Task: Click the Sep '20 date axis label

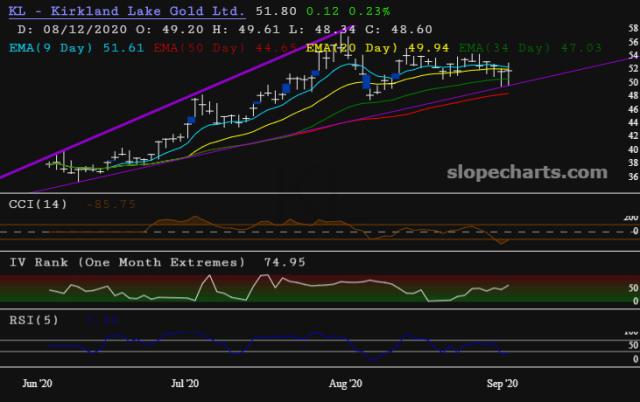Action: (500, 383)
